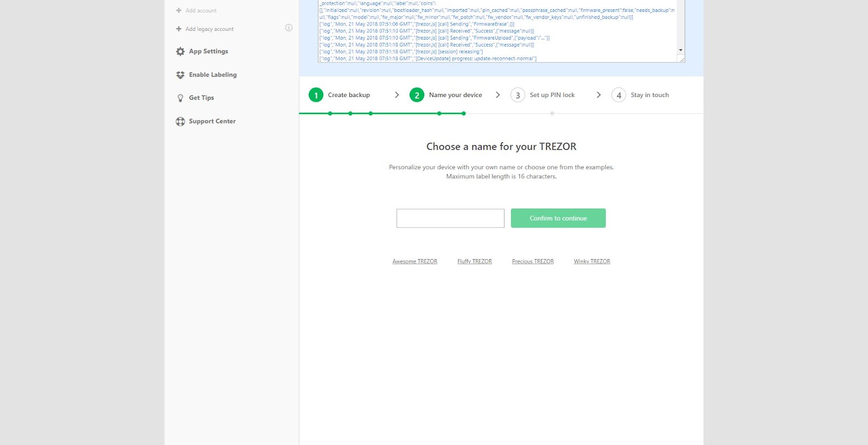Click the plus icon beside Add legacy account
Viewport: 868px width, 445px height.
pos(178,29)
